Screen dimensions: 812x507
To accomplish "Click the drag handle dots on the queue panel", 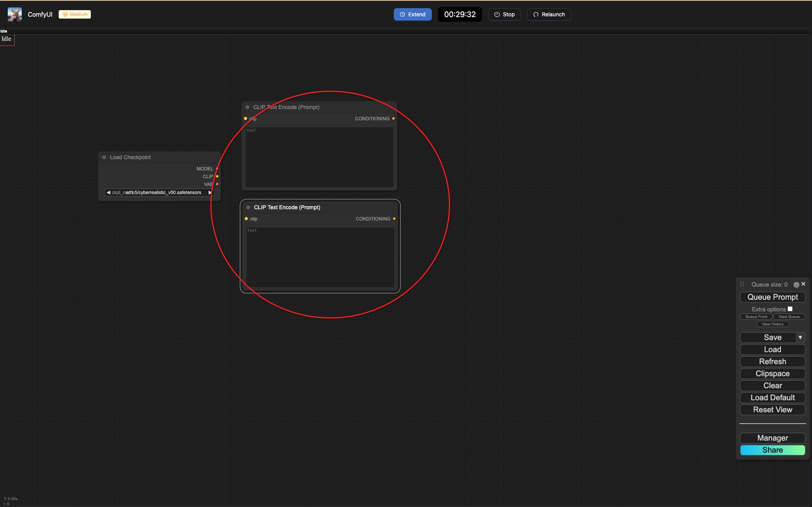I will 742,285.
